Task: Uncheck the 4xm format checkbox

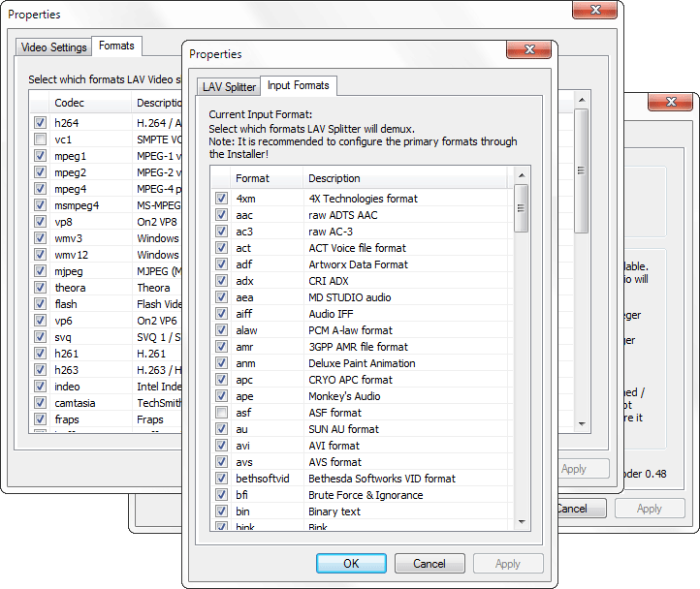Action: pyautogui.click(x=221, y=199)
